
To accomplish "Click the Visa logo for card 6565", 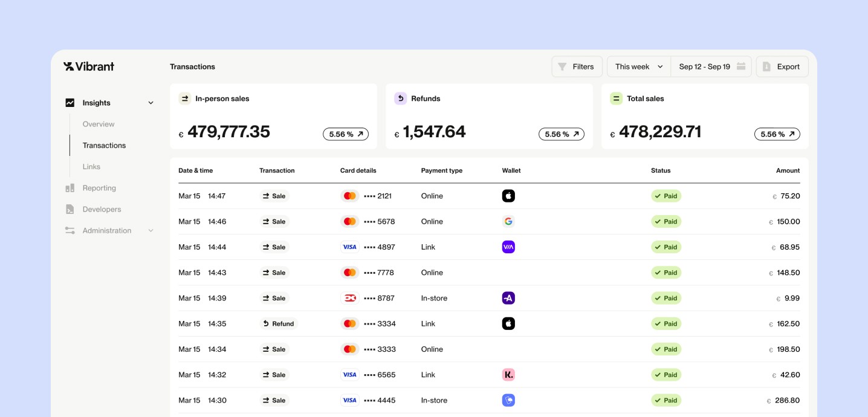I will click(x=350, y=375).
